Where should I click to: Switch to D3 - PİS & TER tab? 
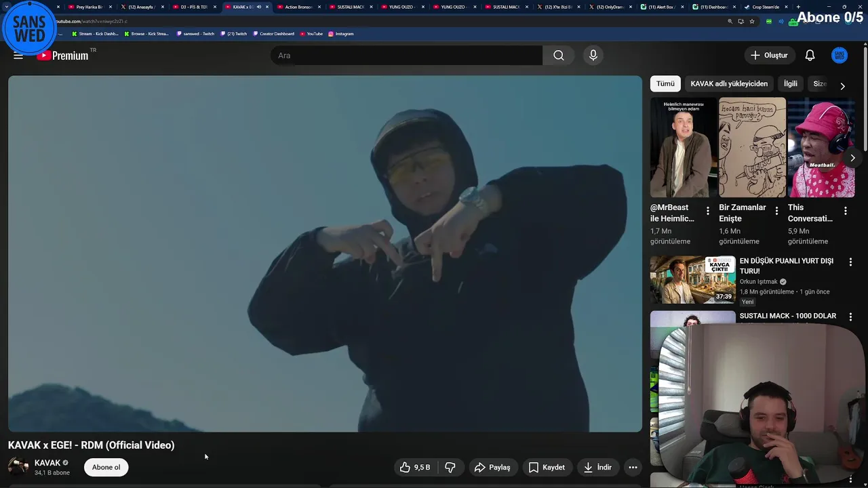click(x=193, y=7)
